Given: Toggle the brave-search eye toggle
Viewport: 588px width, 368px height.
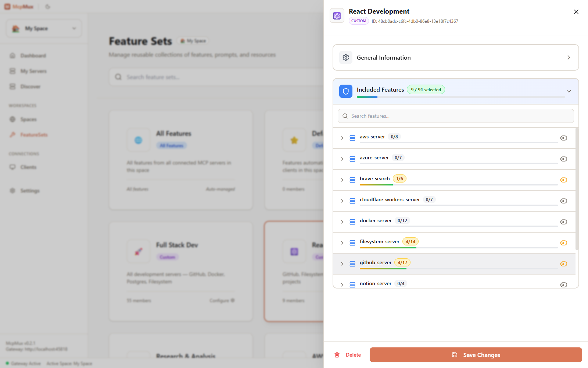Looking at the screenshot, I should pyautogui.click(x=563, y=180).
